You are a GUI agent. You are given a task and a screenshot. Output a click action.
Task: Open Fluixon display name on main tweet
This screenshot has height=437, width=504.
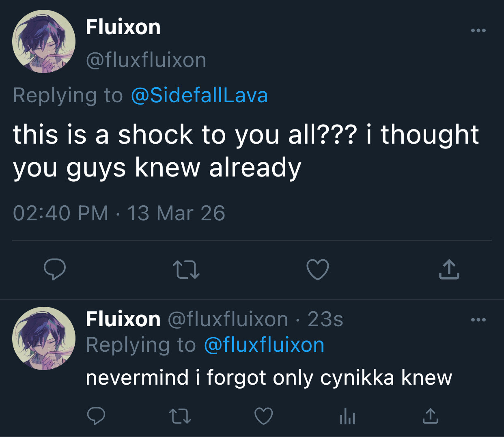[x=123, y=27]
